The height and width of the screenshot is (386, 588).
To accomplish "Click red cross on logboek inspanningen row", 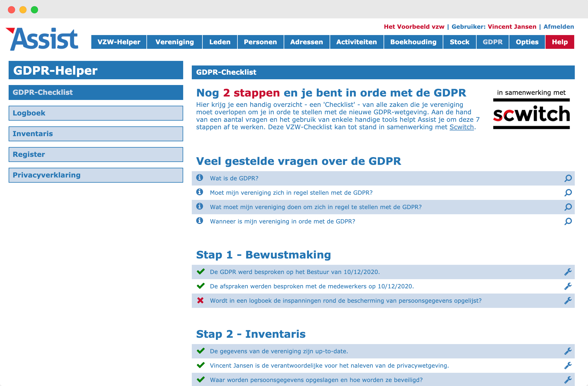I will (x=200, y=300).
